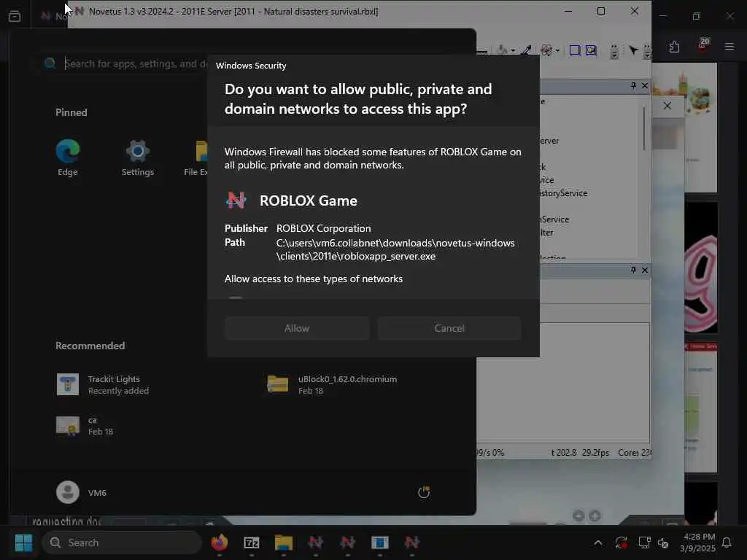Click the browser tab overview icon
Screen dimensions: 747x560
coord(15,16)
